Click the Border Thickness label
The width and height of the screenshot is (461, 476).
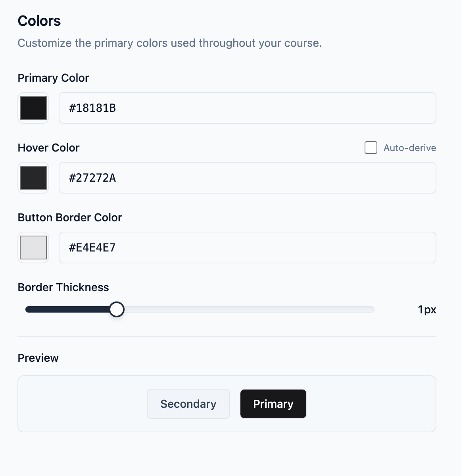(x=63, y=287)
